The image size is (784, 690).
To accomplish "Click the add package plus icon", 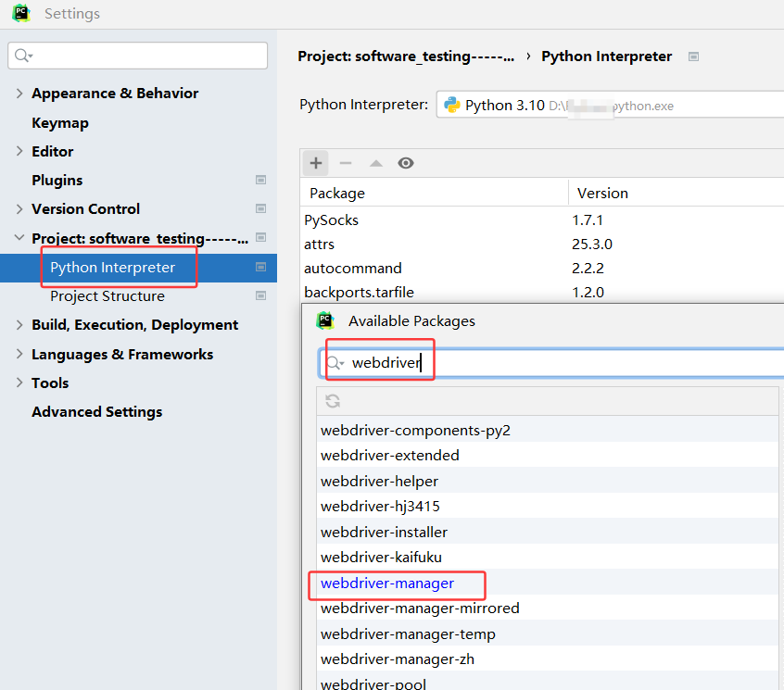I will (x=315, y=163).
